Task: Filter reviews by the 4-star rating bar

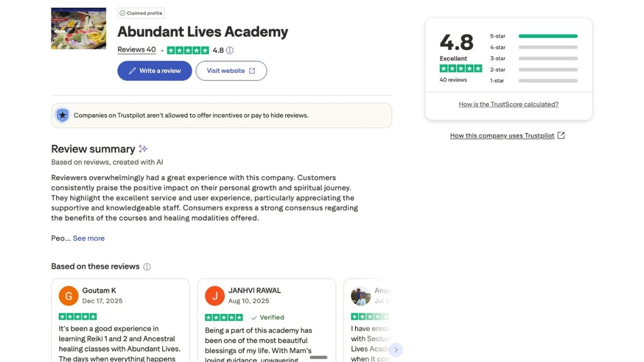Action: click(547, 47)
